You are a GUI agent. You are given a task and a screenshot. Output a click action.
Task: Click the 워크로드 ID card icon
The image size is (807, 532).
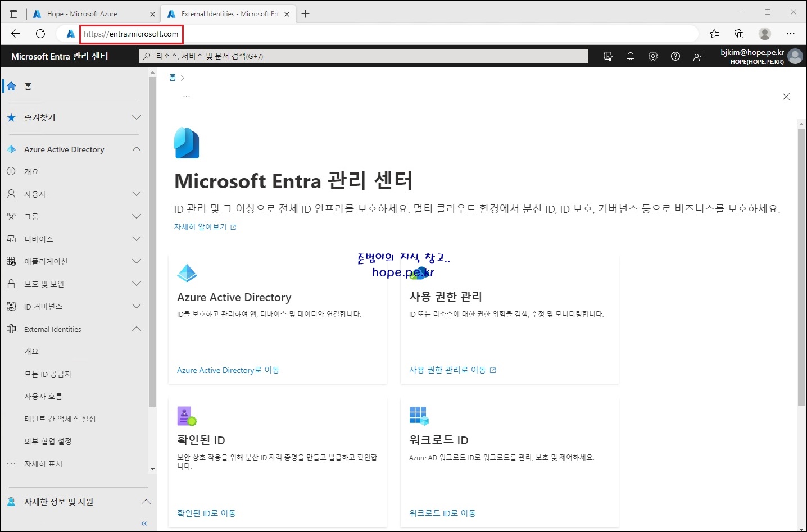[x=419, y=416]
